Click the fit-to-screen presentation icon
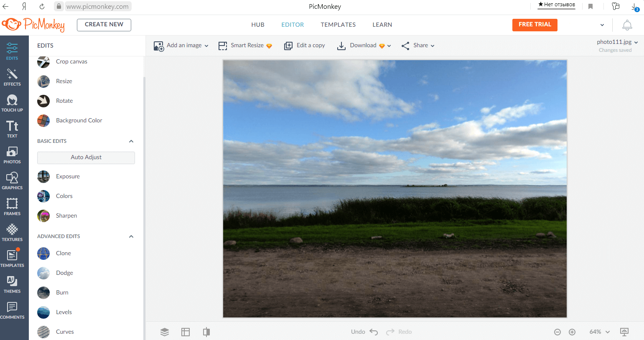Image resolution: width=644 pixels, height=340 pixels. [x=624, y=332]
